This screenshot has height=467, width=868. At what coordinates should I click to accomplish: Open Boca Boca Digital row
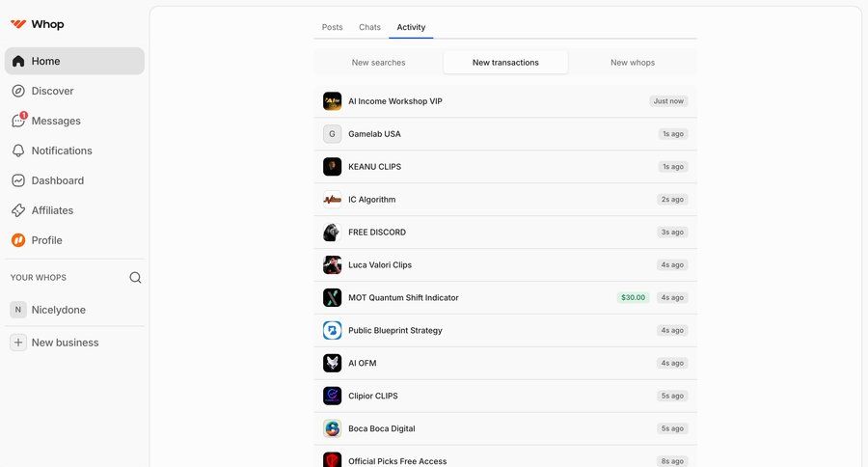pyautogui.click(x=505, y=428)
